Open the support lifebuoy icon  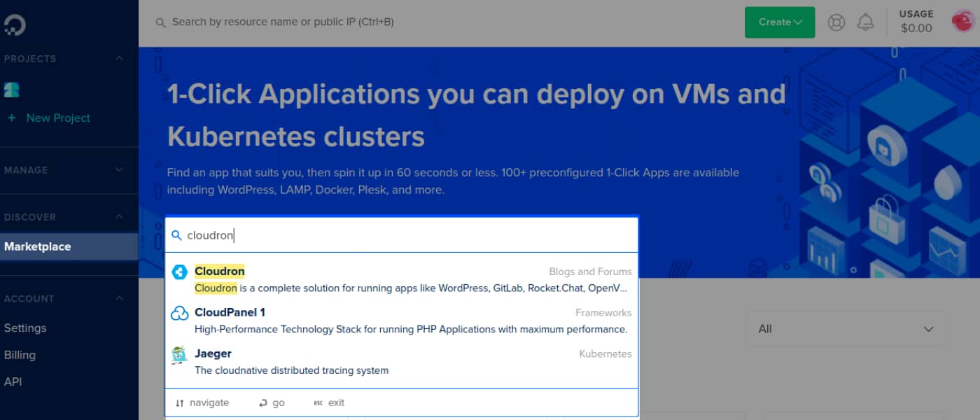click(836, 22)
